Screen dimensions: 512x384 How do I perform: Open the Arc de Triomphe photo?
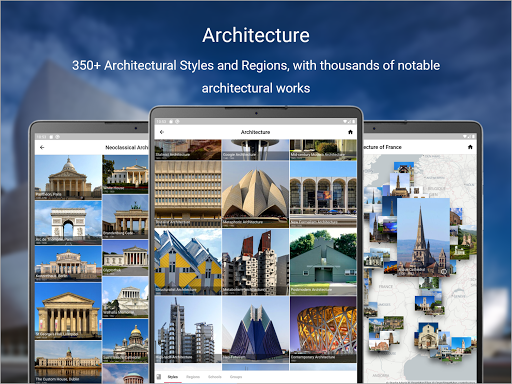pos(68,223)
